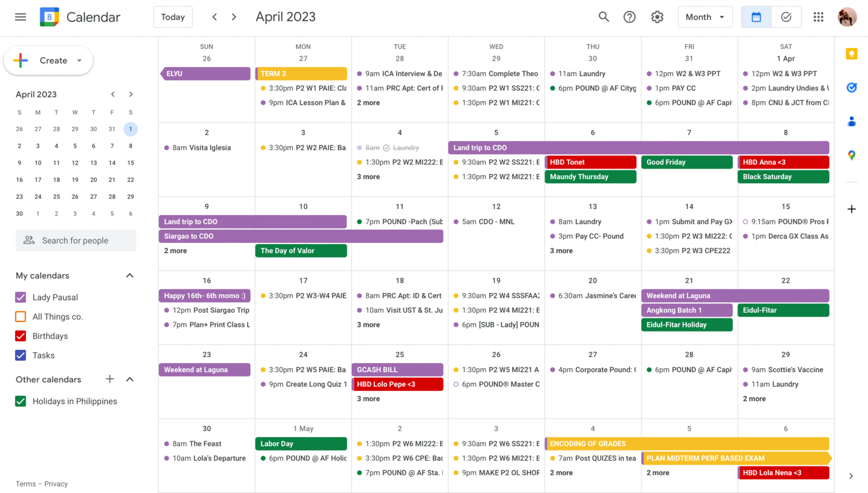Open 8am Visita Iglesia event

tap(205, 147)
